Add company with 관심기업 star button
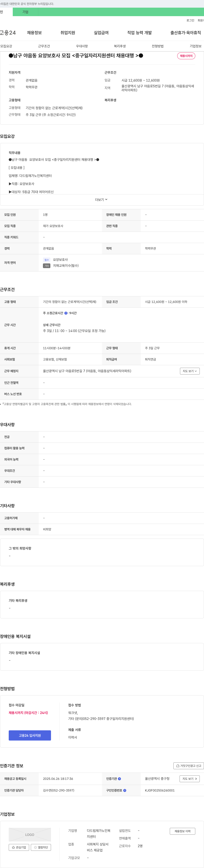204x868 pixels. (19, 847)
